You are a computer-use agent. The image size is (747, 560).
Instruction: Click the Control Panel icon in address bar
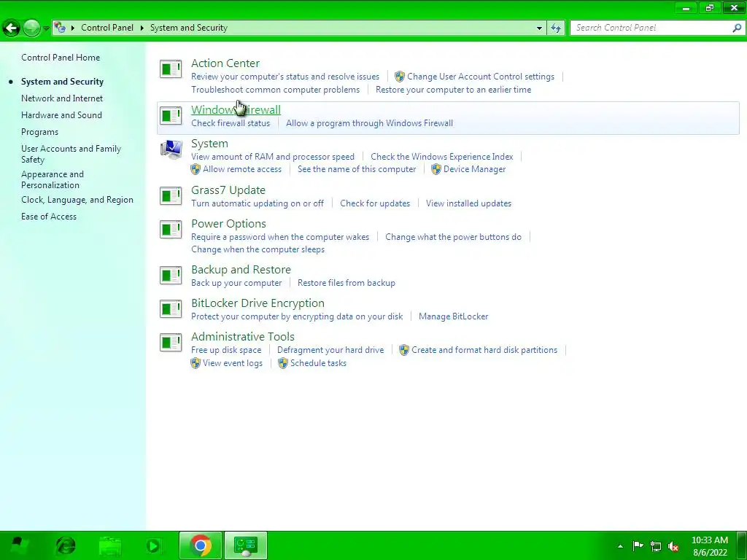click(x=60, y=28)
